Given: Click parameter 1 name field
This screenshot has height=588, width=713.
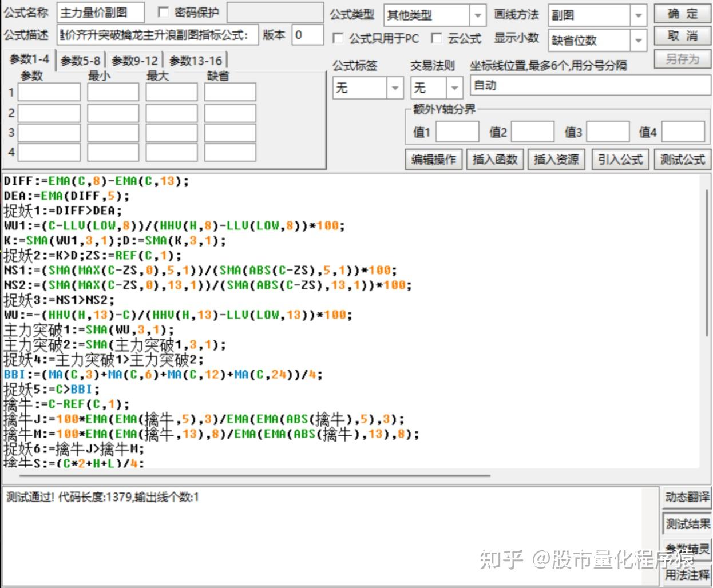Looking at the screenshot, I should point(49,92).
